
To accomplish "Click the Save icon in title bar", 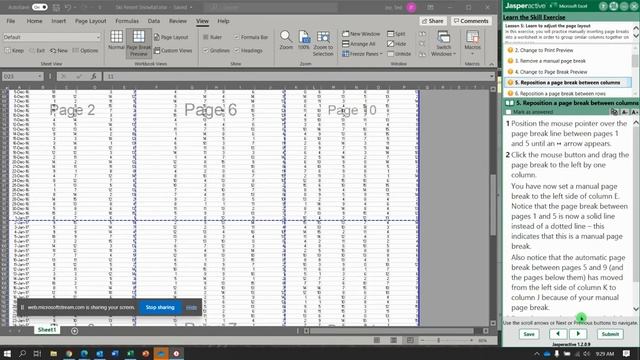I will pos(56,7).
